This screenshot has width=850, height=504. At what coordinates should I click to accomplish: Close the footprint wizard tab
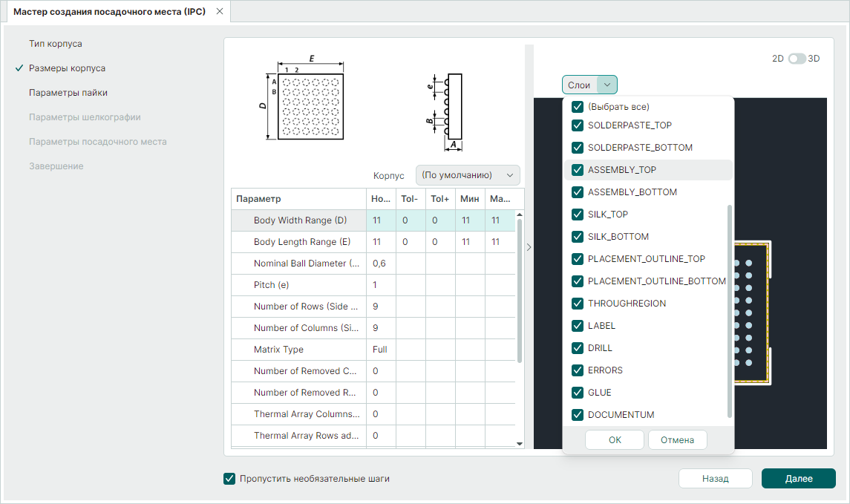pyautogui.click(x=219, y=12)
